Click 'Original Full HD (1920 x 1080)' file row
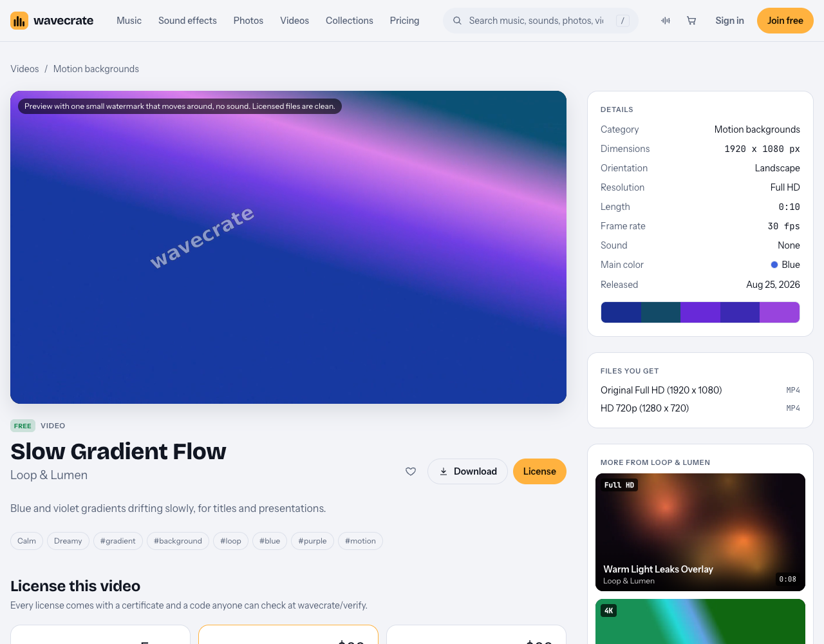The width and height of the screenshot is (824, 644). (700, 390)
